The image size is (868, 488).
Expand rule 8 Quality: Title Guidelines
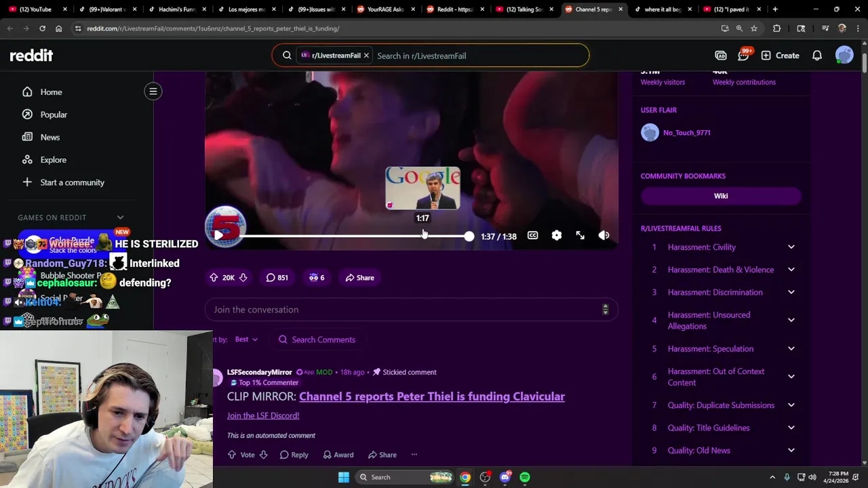pyautogui.click(x=791, y=428)
